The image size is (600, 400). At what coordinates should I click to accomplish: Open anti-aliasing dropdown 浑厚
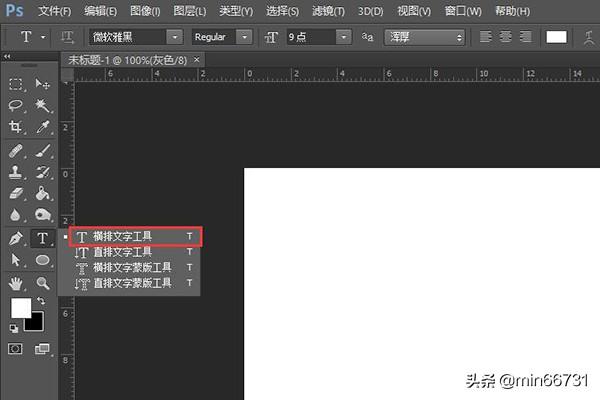tap(425, 38)
